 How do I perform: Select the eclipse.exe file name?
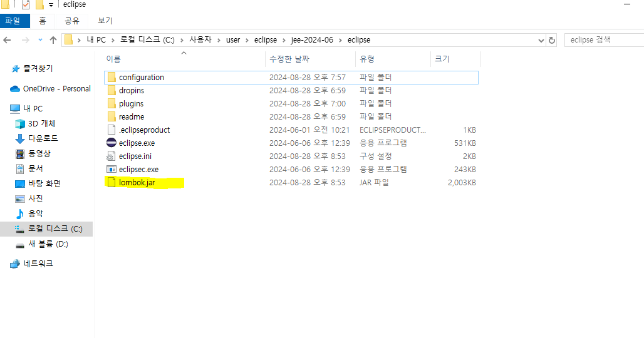click(137, 143)
